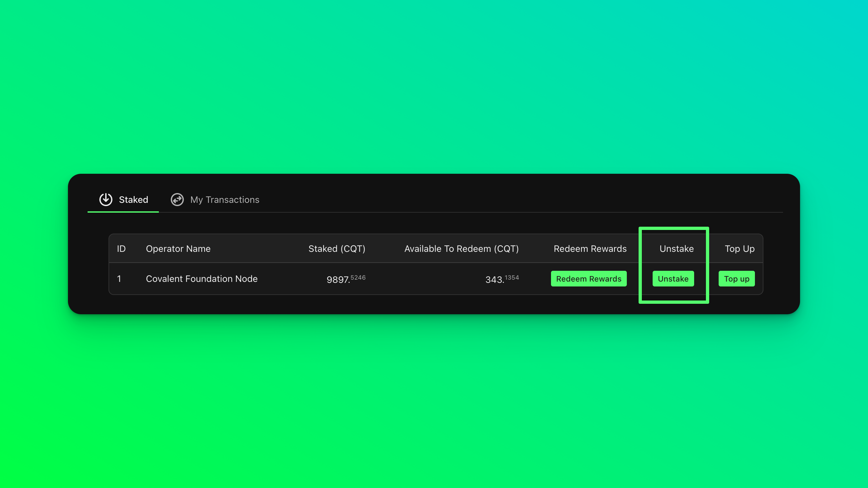The height and width of the screenshot is (488, 868).
Task: Click the green Unstake button
Action: click(x=673, y=279)
